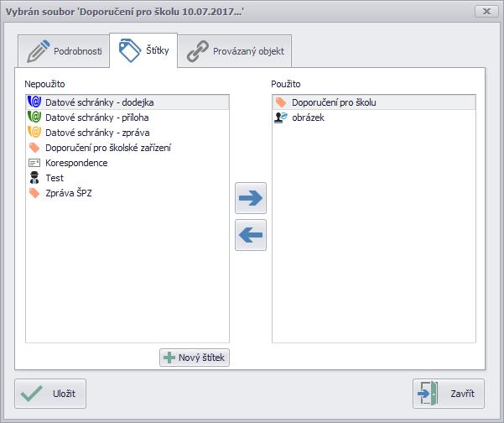Click the spy person icon beside Test

[34, 178]
